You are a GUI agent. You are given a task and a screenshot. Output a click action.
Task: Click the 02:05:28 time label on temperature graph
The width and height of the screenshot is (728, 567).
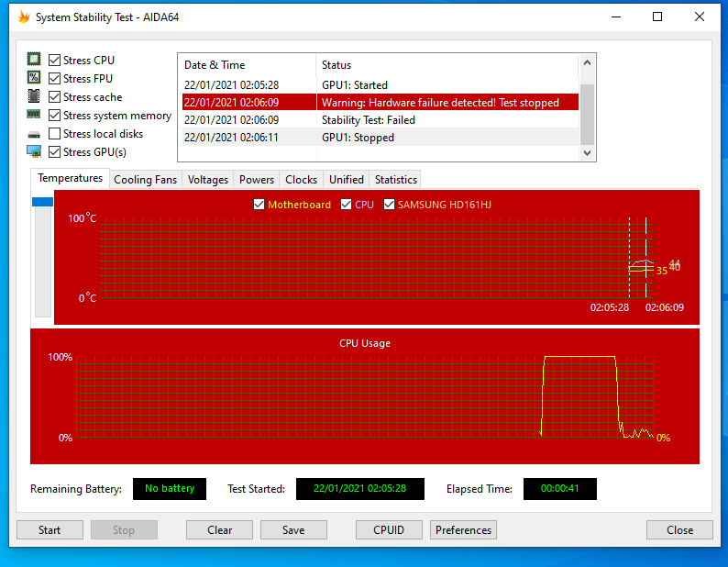coord(609,307)
